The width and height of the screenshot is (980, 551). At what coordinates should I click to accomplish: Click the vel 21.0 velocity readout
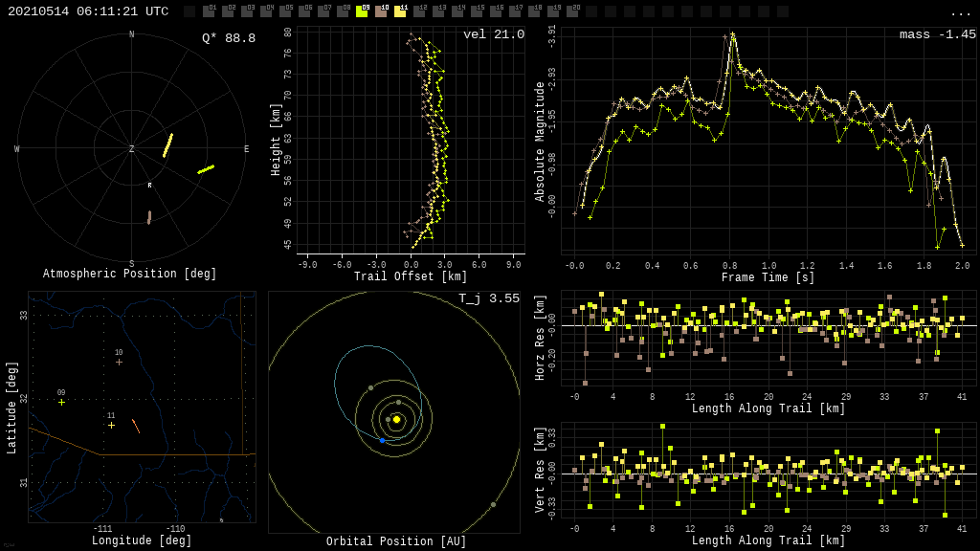pyautogui.click(x=494, y=34)
